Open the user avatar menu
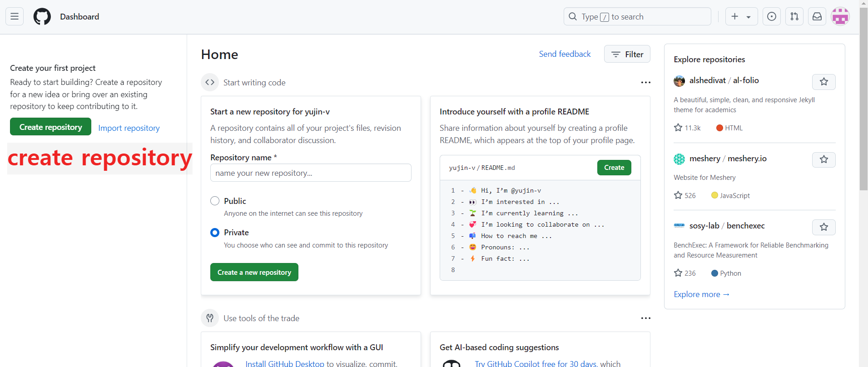This screenshot has height=367, width=868. (840, 17)
